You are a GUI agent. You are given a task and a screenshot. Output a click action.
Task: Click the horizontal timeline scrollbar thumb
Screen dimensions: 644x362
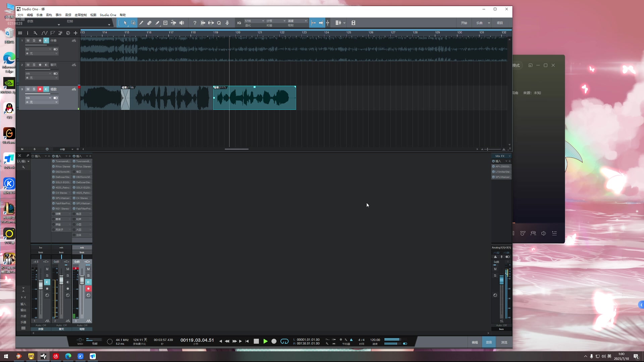236,149
